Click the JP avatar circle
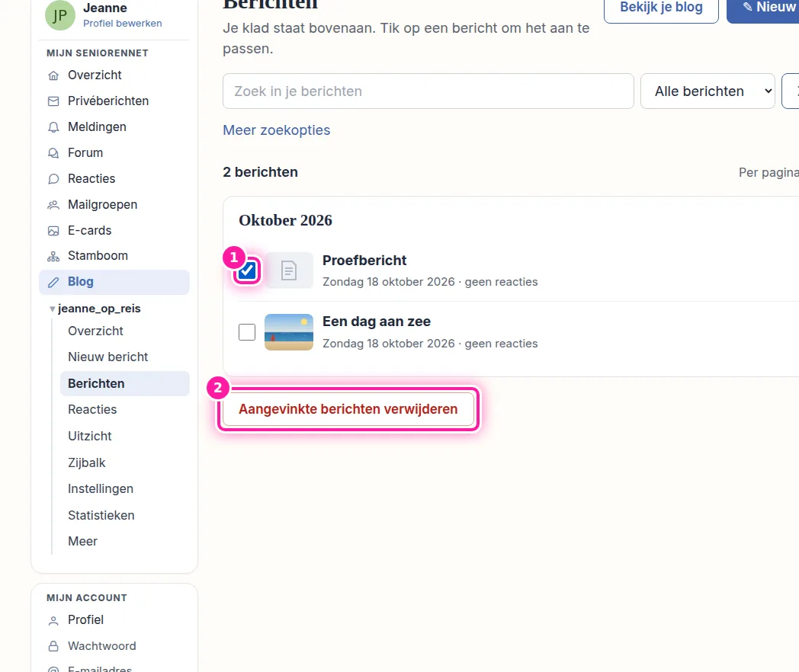Screen dimensions: 799x672 point(60,15)
